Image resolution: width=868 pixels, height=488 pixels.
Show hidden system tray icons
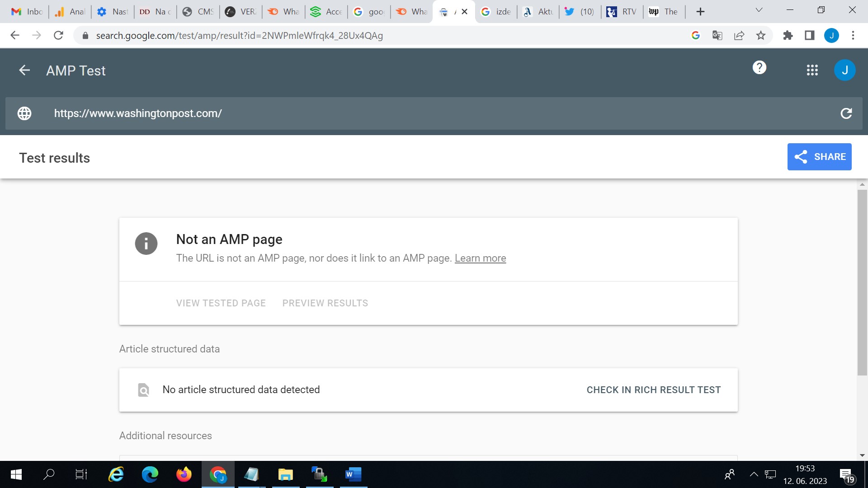(754, 474)
